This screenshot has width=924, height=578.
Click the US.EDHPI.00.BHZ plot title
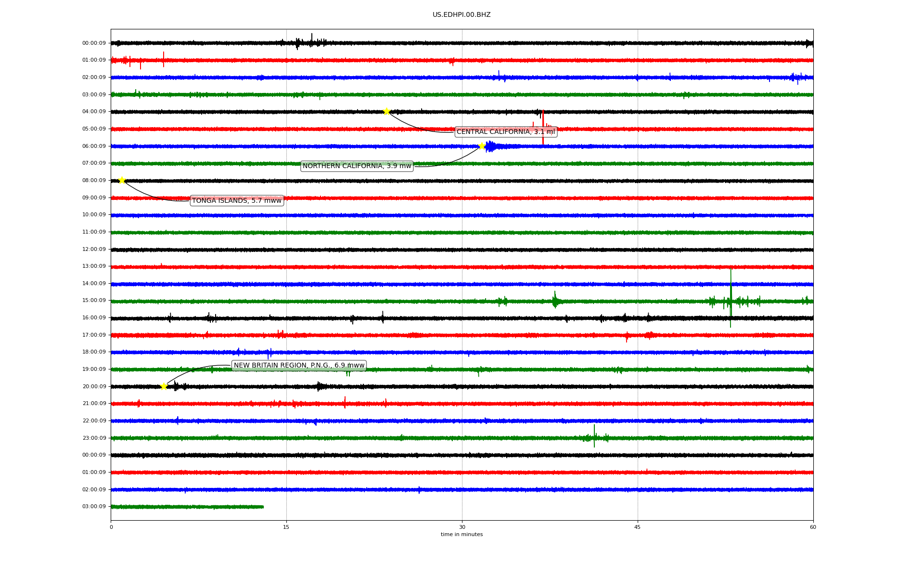tap(462, 15)
